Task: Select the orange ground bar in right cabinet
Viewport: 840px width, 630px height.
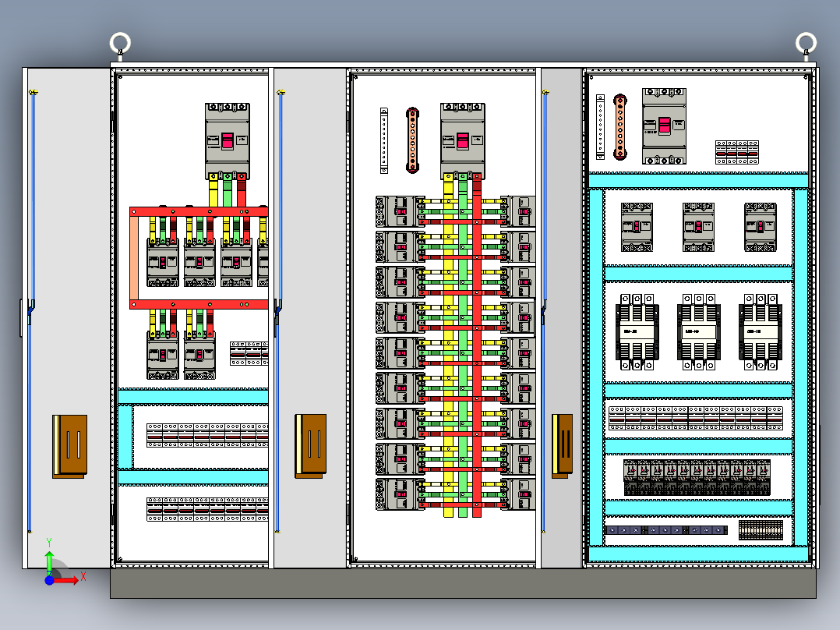Action: coord(619,127)
